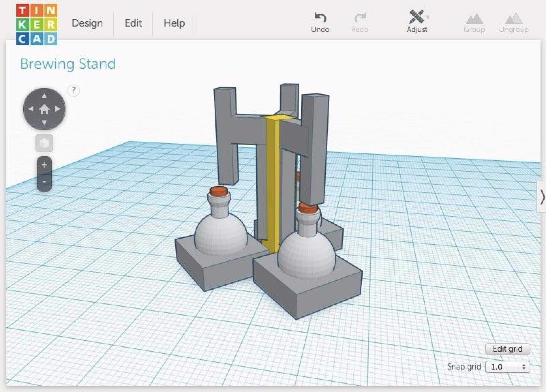546x392 pixels.
Task: Expand the collapsed right side panel
Action: point(542,197)
